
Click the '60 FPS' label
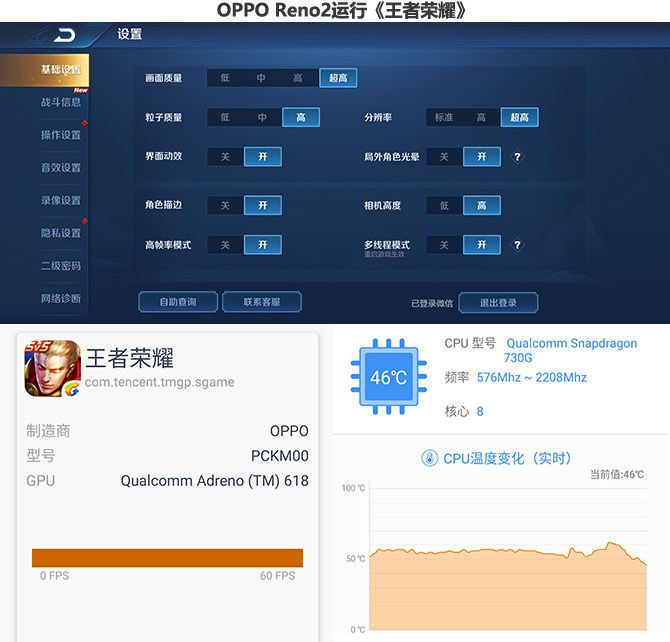pos(277,576)
